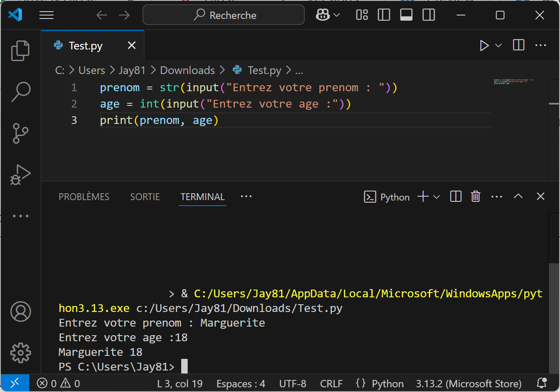The height and width of the screenshot is (392, 560).
Task: Kill terminal with trash can icon
Action: coord(476,197)
